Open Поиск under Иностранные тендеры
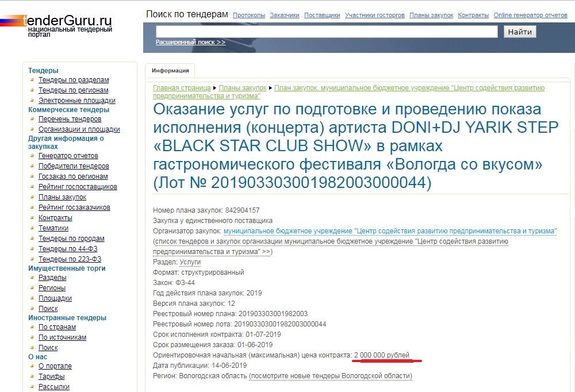The image size is (575, 392). [48, 347]
